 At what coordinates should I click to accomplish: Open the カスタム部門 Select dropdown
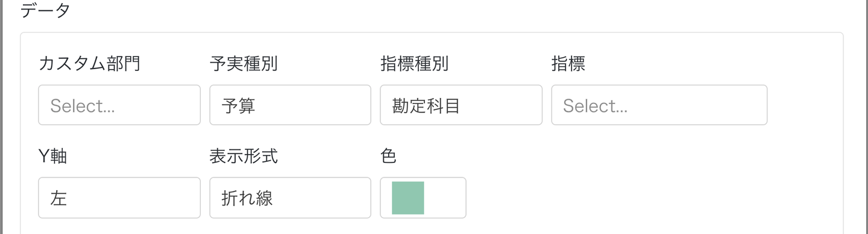click(x=119, y=105)
